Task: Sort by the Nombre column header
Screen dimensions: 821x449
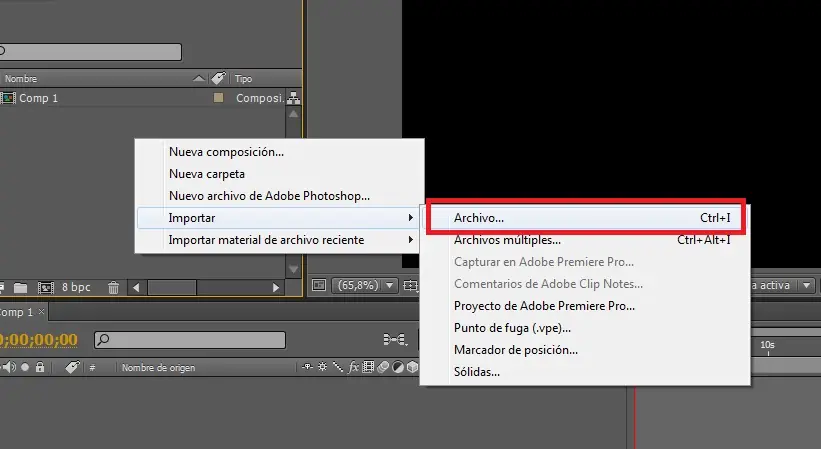Action: [x=21, y=78]
